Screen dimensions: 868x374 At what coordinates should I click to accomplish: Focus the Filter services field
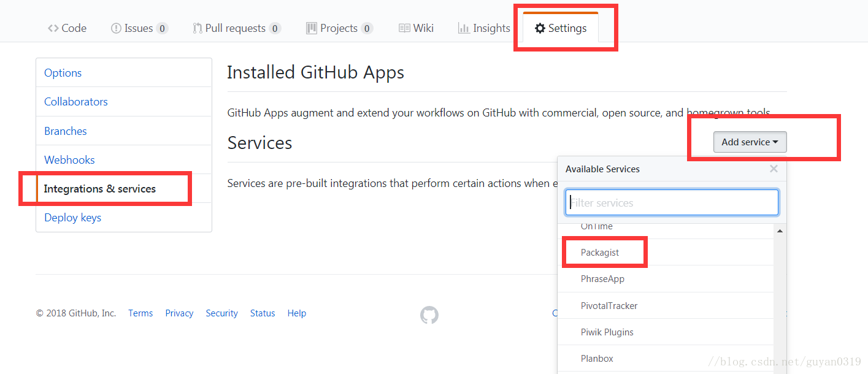click(672, 202)
